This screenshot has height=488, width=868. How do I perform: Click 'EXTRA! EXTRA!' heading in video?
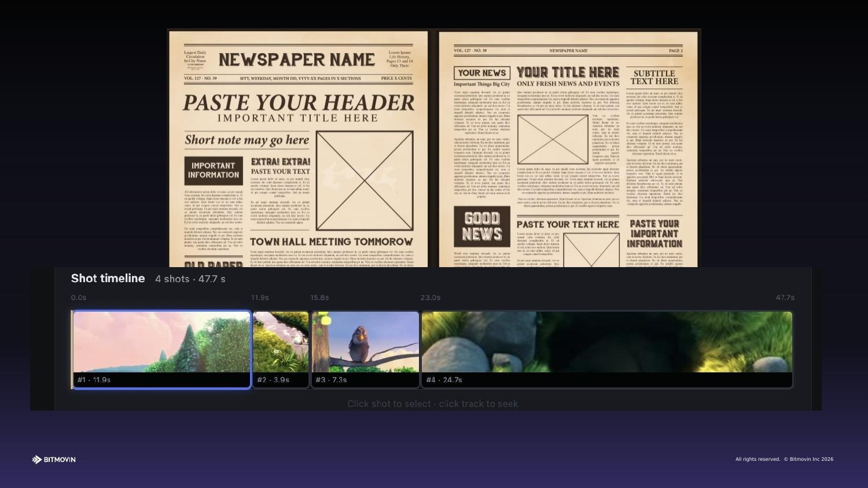(281, 161)
